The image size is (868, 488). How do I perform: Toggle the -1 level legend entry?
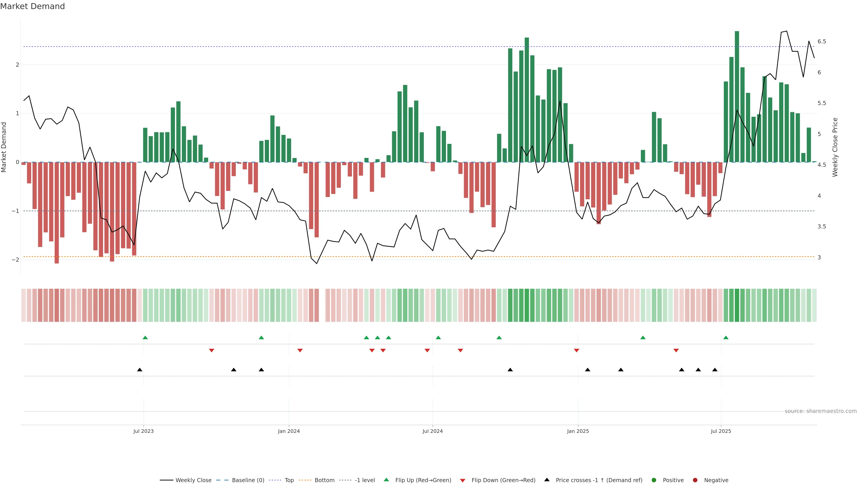tap(365, 480)
